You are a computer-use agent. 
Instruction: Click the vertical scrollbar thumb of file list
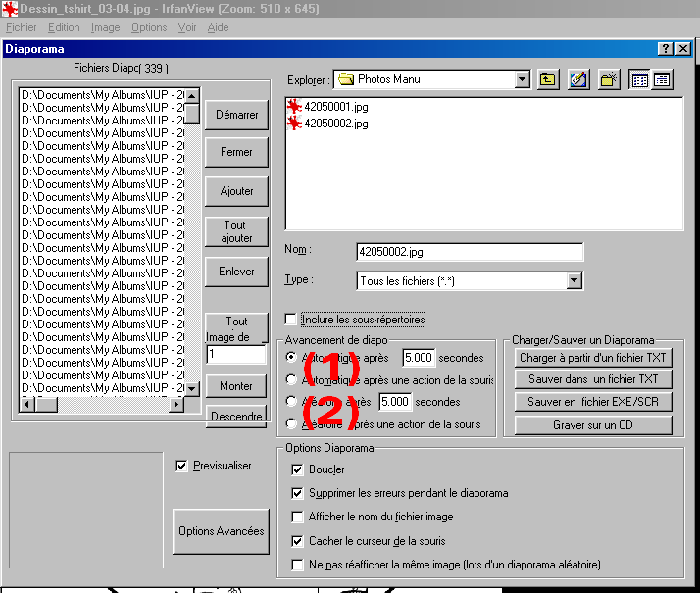pos(192,113)
